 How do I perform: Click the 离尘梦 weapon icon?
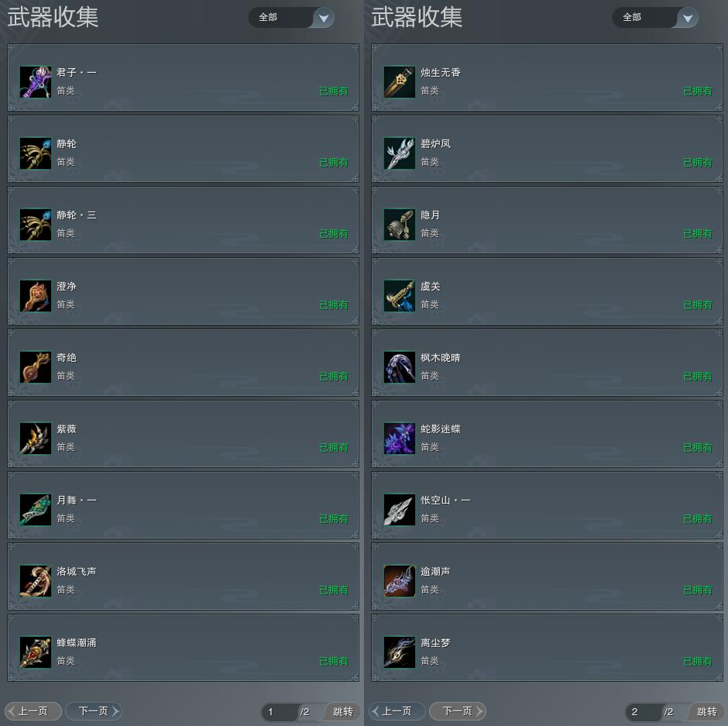click(x=400, y=652)
